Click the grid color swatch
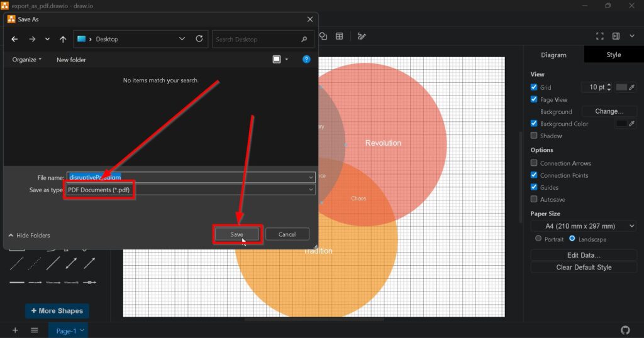The height and width of the screenshot is (338, 644). 621,87
